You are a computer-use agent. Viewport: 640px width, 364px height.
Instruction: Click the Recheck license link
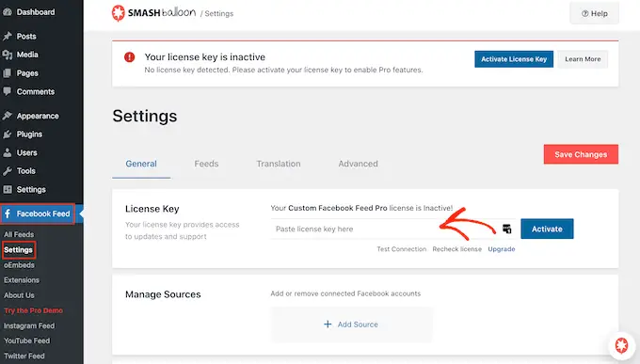(x=457, y=249)
